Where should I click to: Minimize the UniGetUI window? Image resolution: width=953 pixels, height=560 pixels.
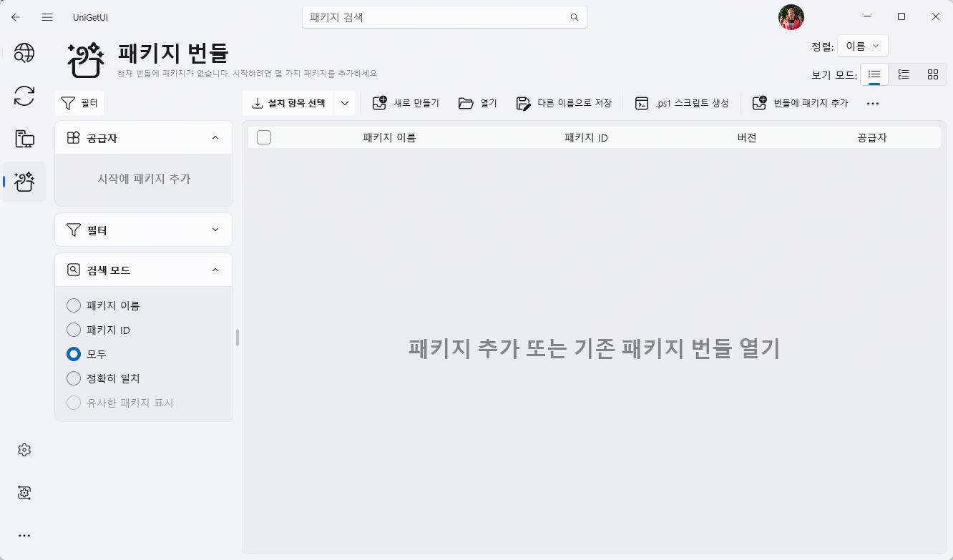click(867, 16)
